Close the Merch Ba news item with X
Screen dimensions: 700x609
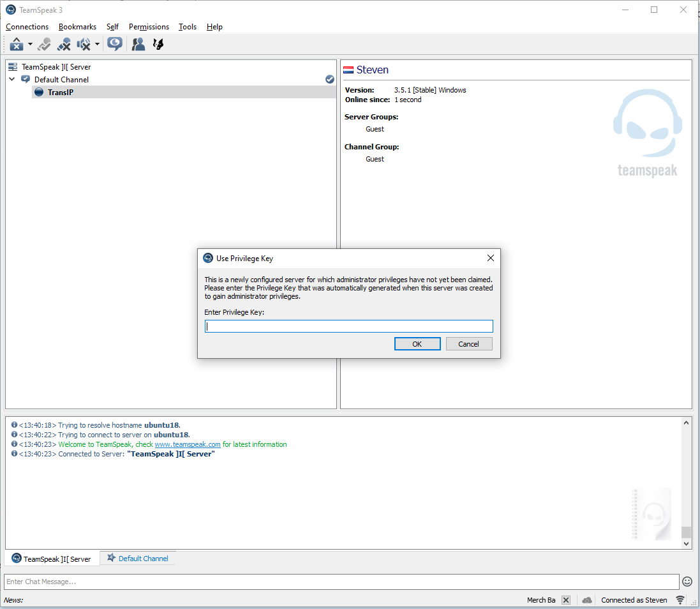pos(566,600)
